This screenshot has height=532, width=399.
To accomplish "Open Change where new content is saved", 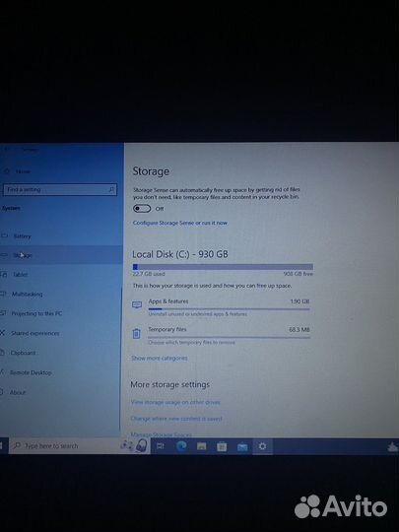I will click(176, 419).
